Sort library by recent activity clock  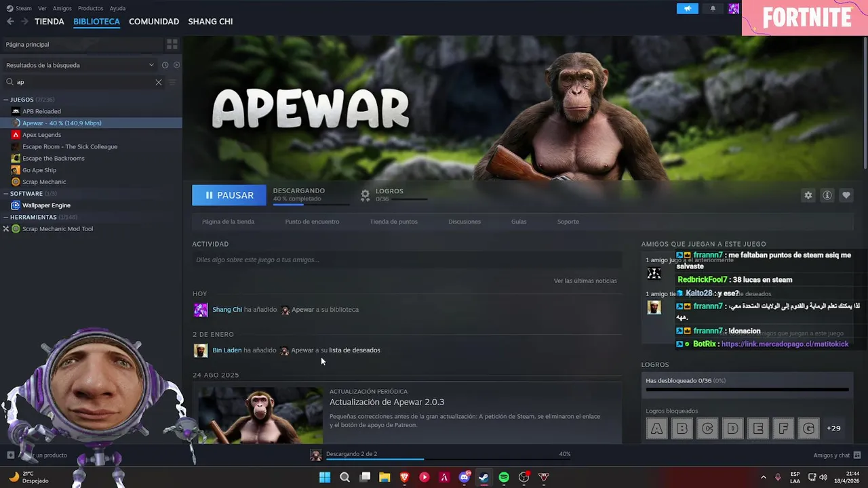pyautogui.click(x=165, y=65)
